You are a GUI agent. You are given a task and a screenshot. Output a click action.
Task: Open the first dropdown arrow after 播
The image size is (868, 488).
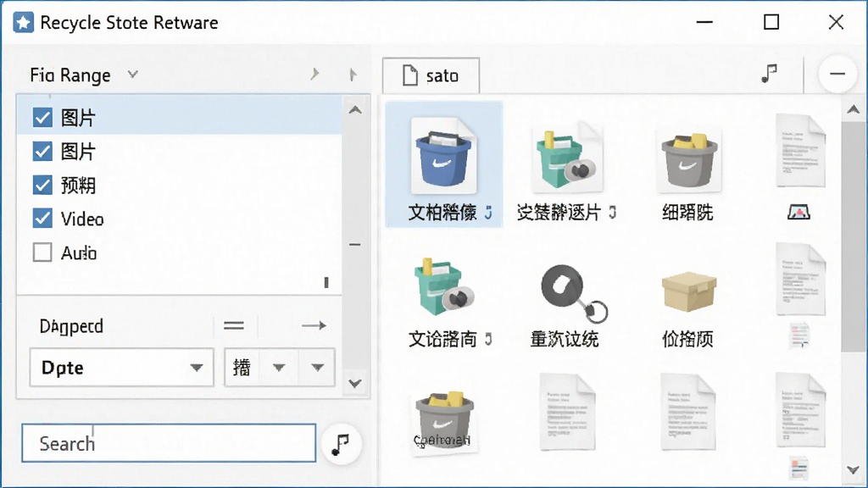(279, 368)
